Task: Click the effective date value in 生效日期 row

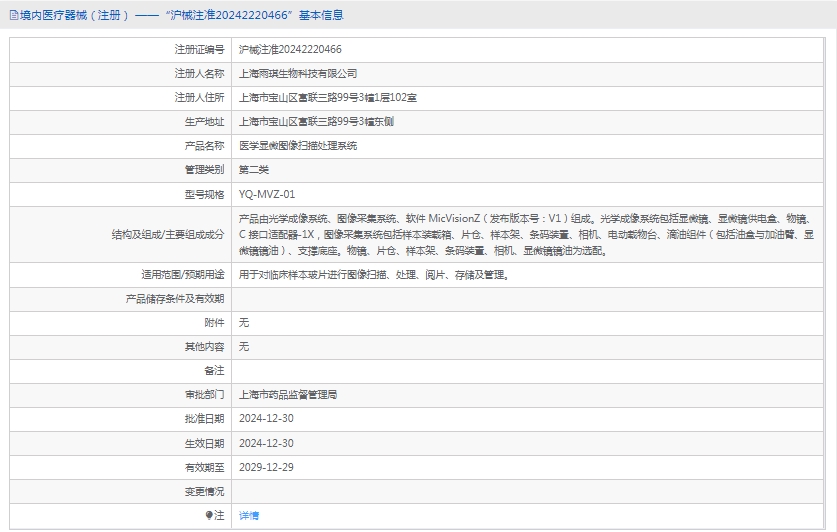Action: pyautogui.click(x=266, y=442)
